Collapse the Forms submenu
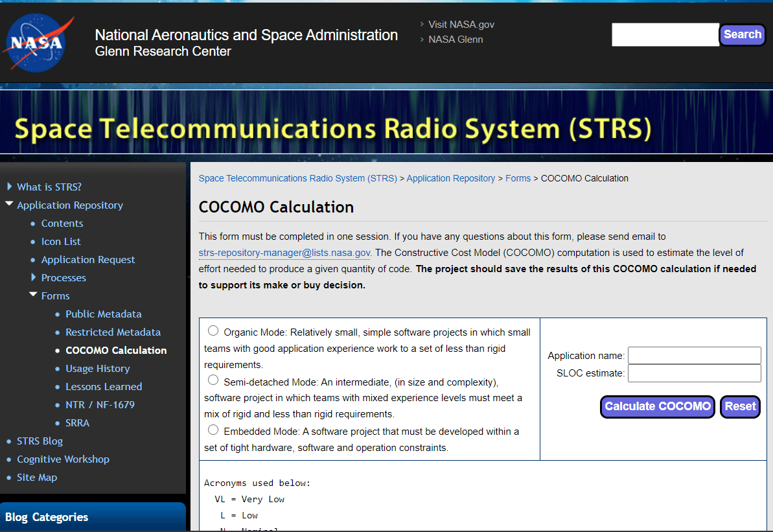This screenshot has width=773, height=532. coord(34,295)
